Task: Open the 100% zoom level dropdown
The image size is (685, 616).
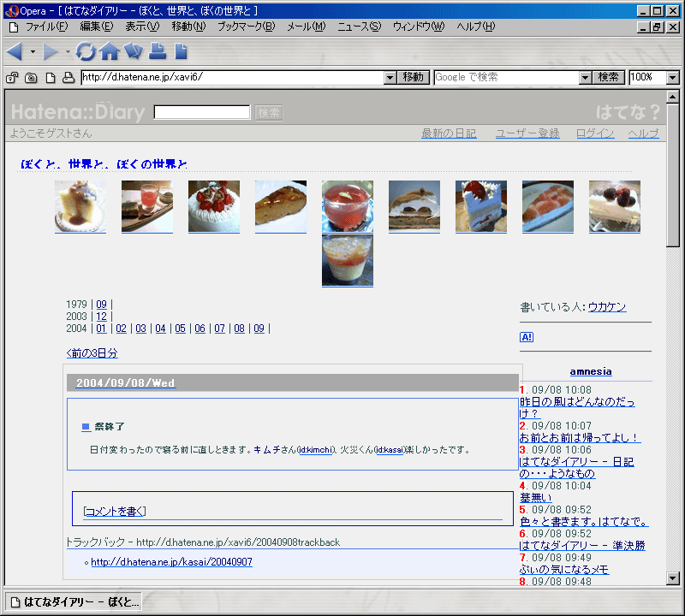Action: pyautogui.click(x=673, y=78)
